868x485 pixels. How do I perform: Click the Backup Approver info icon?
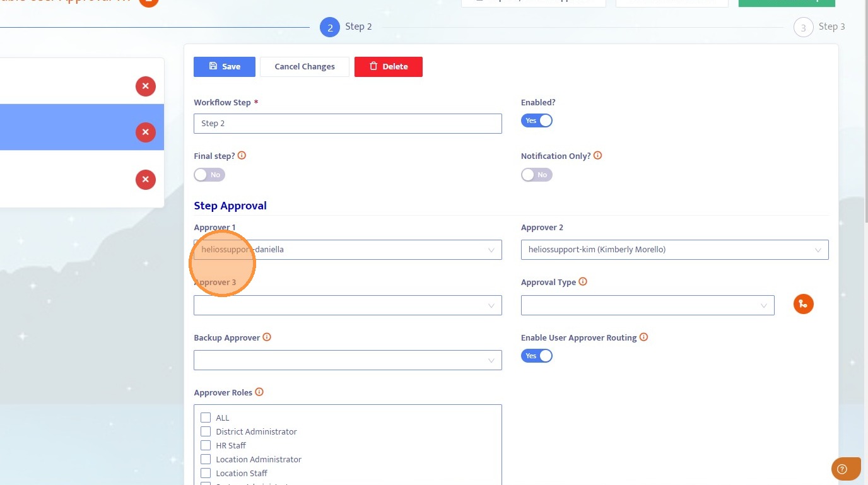tap(267, 337)
